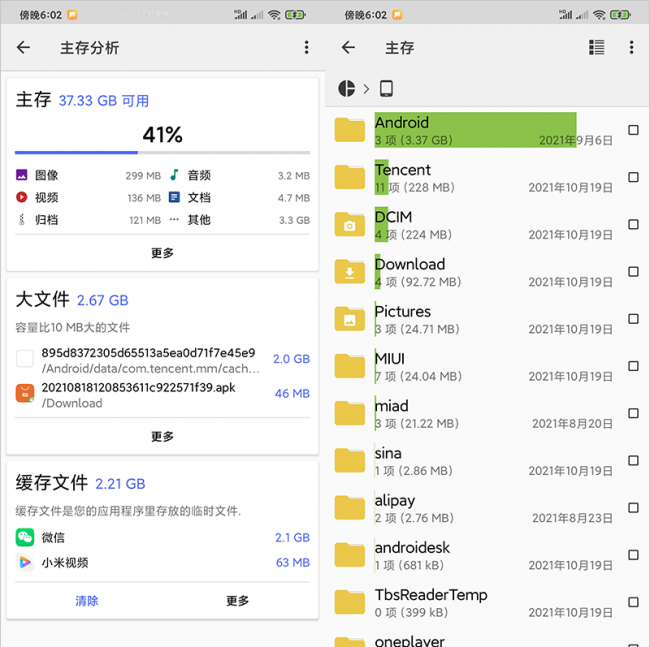
Task: Check the DCIM folder checkbox
Action: [x=633, y=225]
